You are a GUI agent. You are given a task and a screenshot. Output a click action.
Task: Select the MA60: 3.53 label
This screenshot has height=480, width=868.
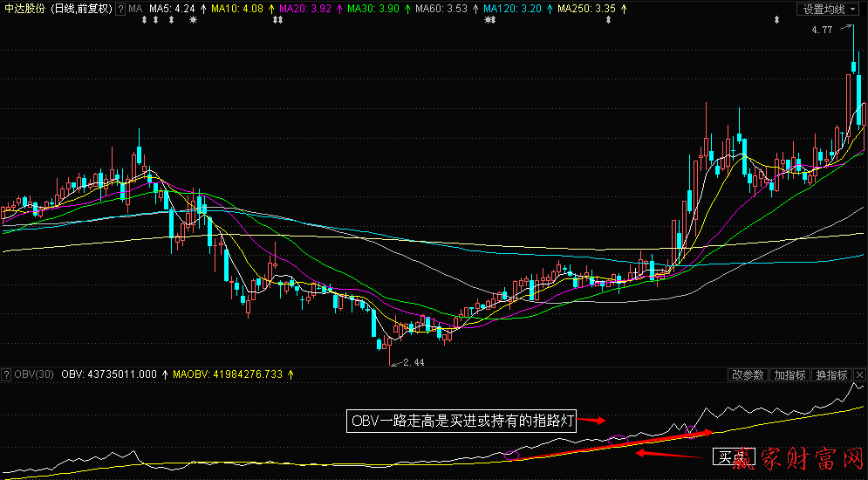[x=441, y=9]
